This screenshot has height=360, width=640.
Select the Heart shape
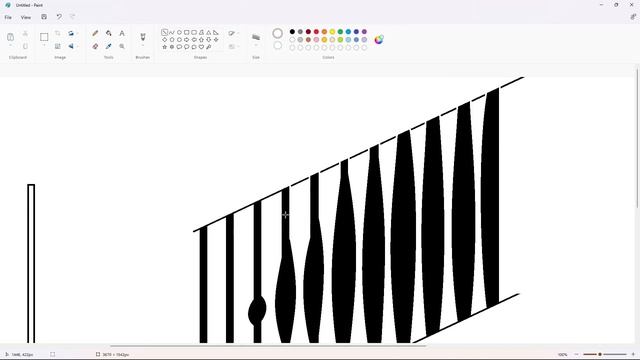pos(201,47)
